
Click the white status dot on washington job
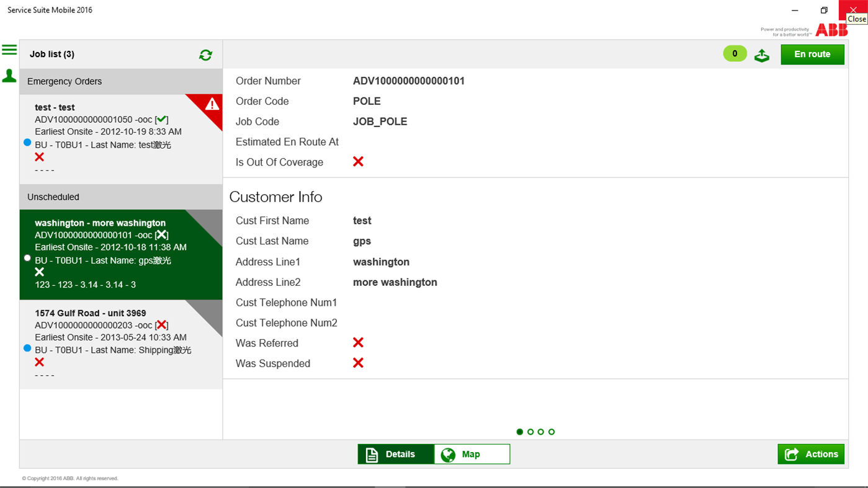pos(27,258)
